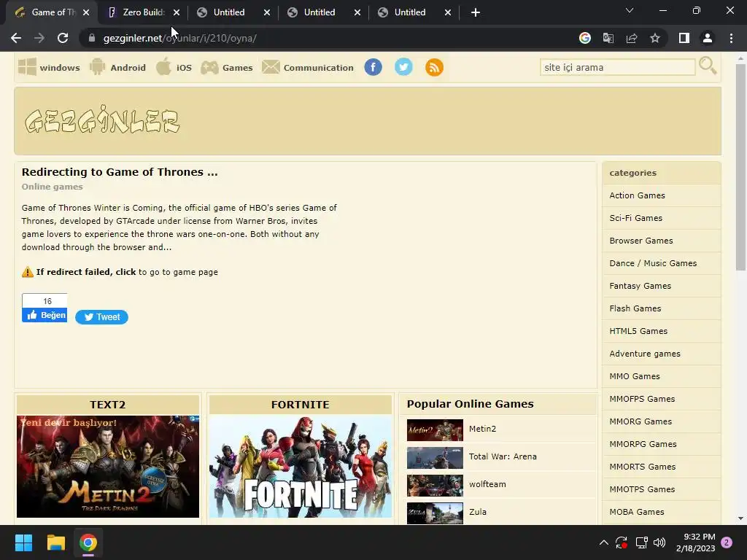The image size is (747, 560).
Task: Open the Gezginler Twitter icon
Action: pyautogui.click(x=403, y=67)
